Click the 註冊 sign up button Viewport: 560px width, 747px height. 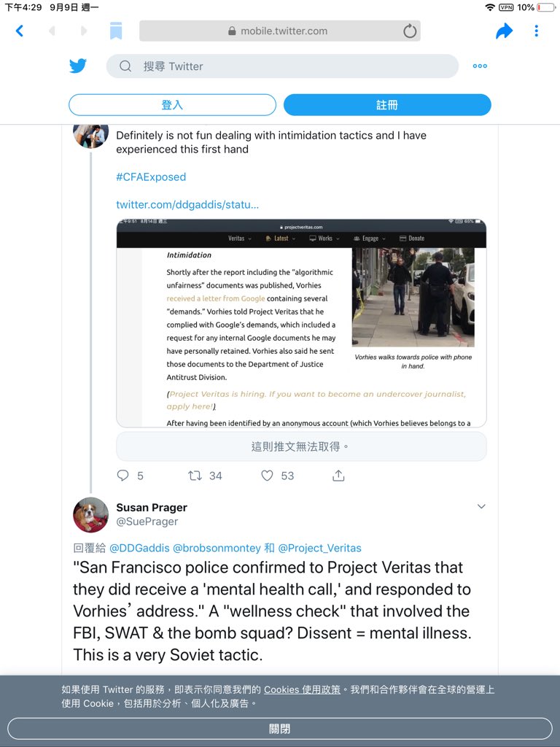[x=387, y=105]
